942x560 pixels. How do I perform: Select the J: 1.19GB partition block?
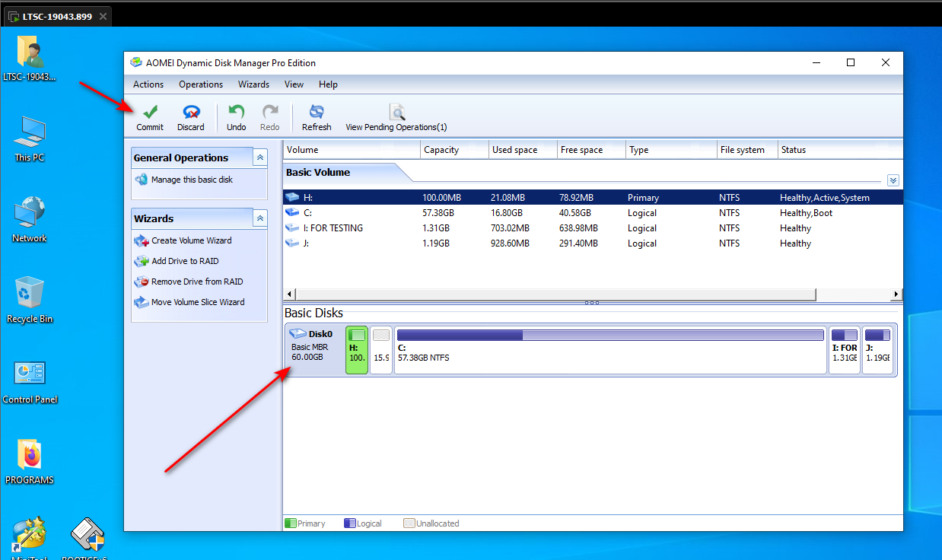878,350
